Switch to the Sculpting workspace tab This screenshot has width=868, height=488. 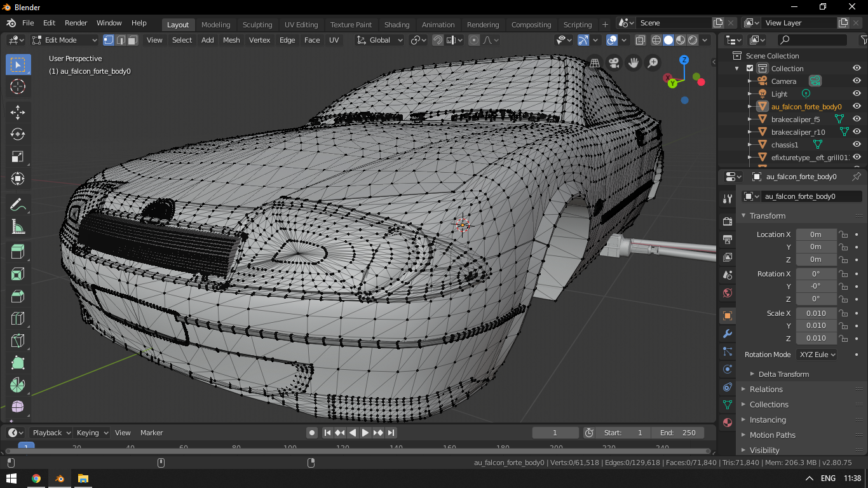pyautogui.click(x=257, y=25)
